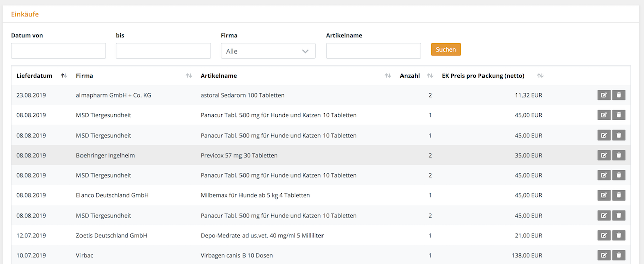Edit the almapharm GmbH + Co. KG entry
The height and width of the screenshot is (264, 644).
click(604, 95)
